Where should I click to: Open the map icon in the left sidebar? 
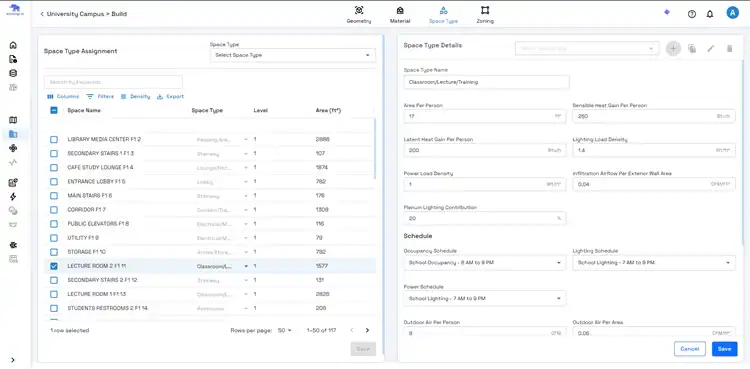coord(13,120)
